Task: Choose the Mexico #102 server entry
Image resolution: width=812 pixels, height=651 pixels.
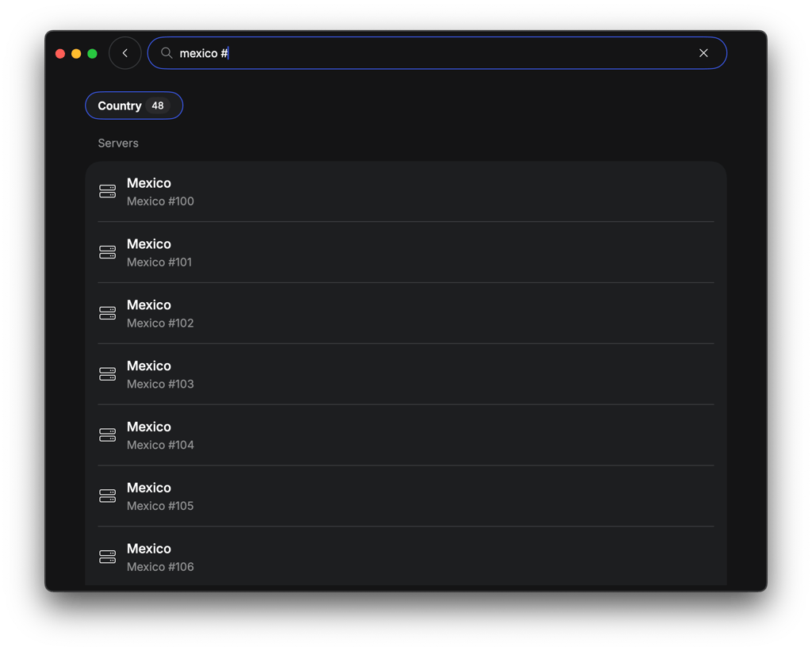Action: (406, 313)
